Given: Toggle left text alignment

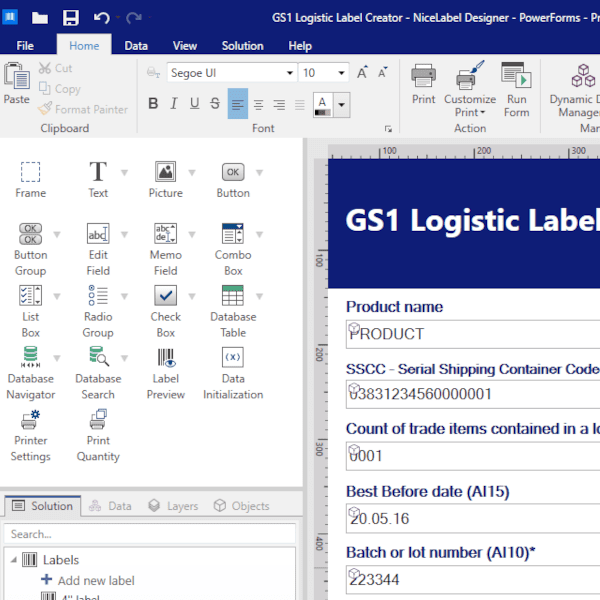Looking at the screenshot, I should point(238,104).
